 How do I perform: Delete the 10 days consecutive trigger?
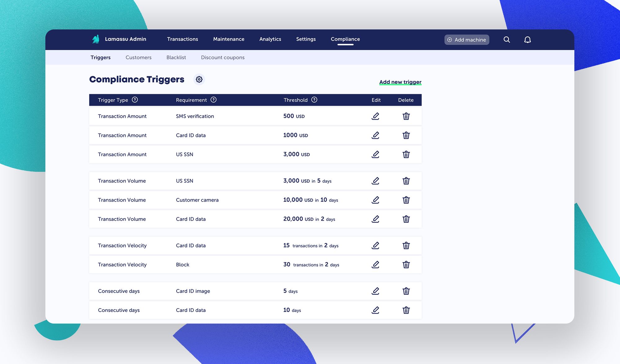[x=406, y=310]
